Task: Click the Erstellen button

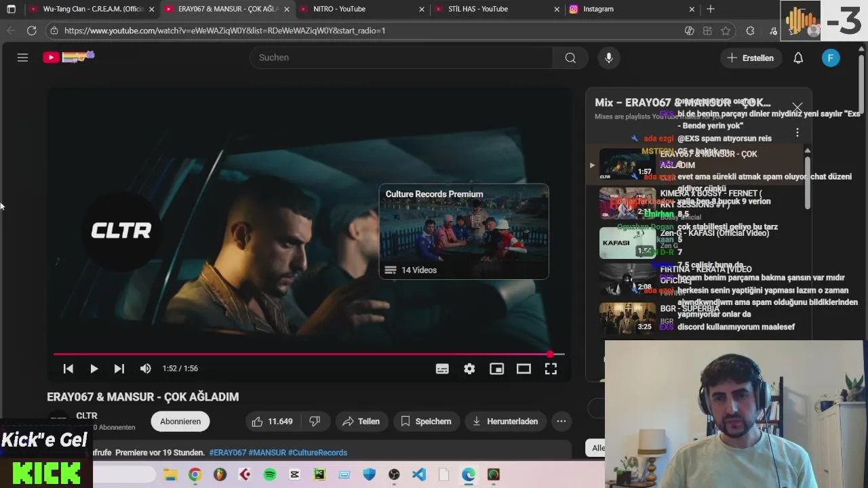Action: point(750,58)
